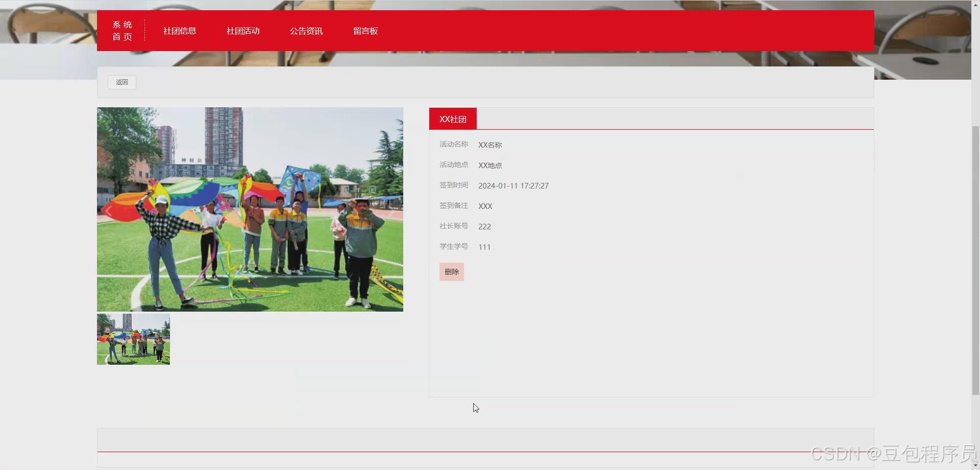Click the 签到备注 label
The height and width of the screenshot is (470, 980).
(x=454, y=206)
